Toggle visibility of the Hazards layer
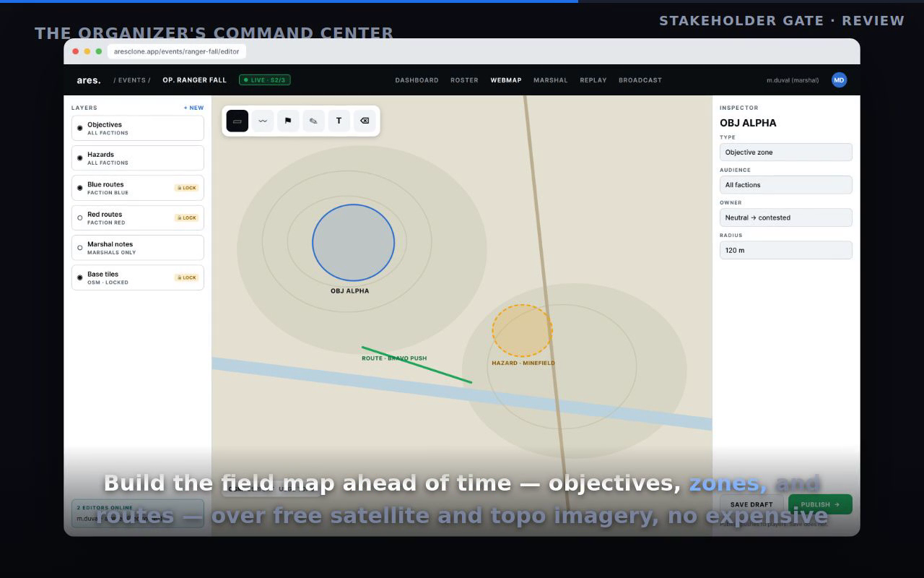Screen dimensions: 924x578 [x=80, y=158]
